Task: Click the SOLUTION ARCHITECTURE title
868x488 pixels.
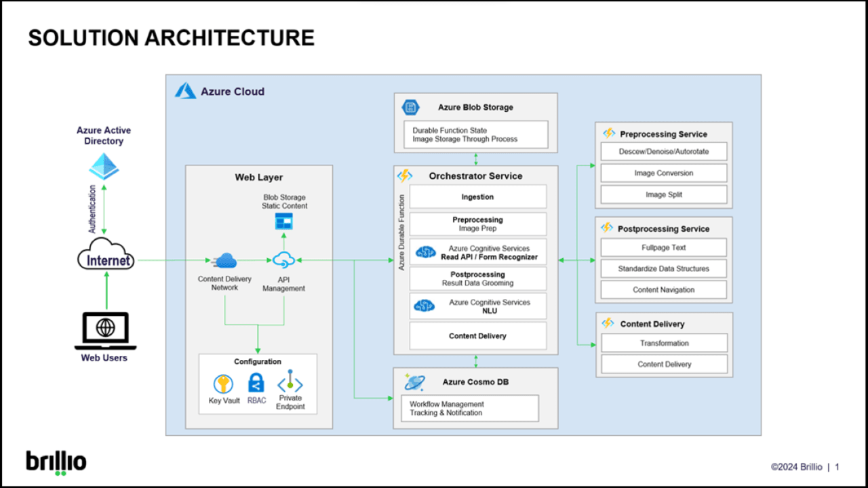Action: (x=171, y=38)
